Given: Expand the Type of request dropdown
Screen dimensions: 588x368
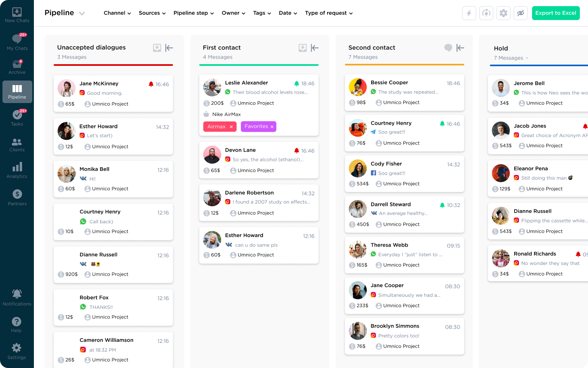Looking at the screenshot, I should tap(329, 13).
